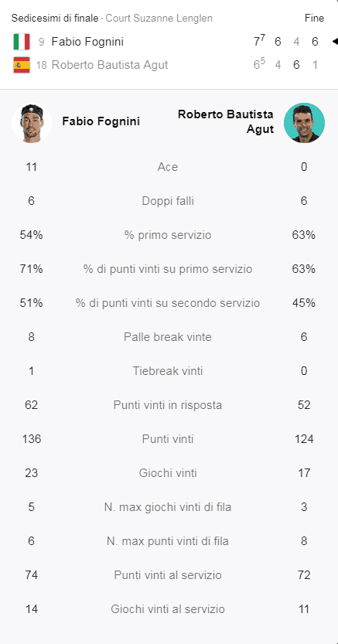Select the Ace statistic row

(168, 167)
